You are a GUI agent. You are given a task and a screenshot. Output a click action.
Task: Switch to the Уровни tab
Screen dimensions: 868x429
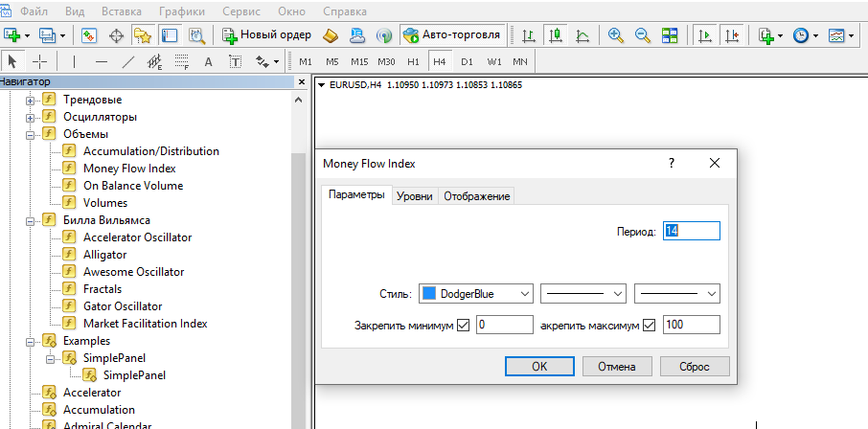(x=415, y=196)
